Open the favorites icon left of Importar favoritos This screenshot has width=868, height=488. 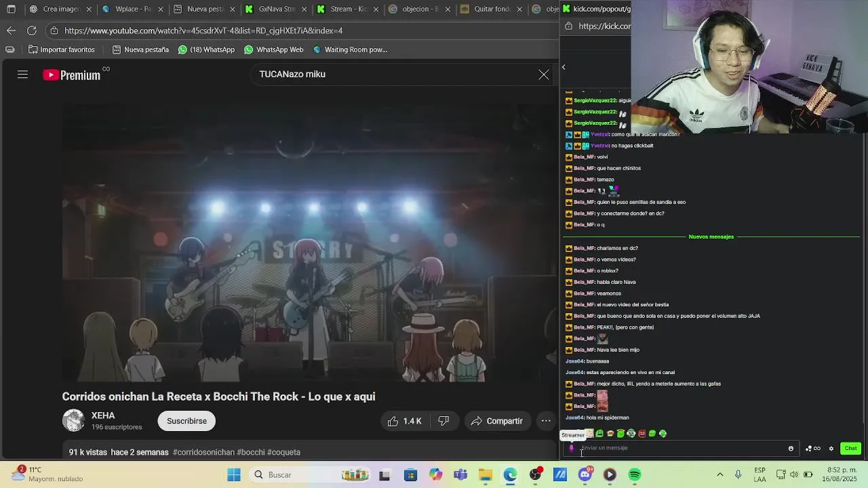click(10, 49)
